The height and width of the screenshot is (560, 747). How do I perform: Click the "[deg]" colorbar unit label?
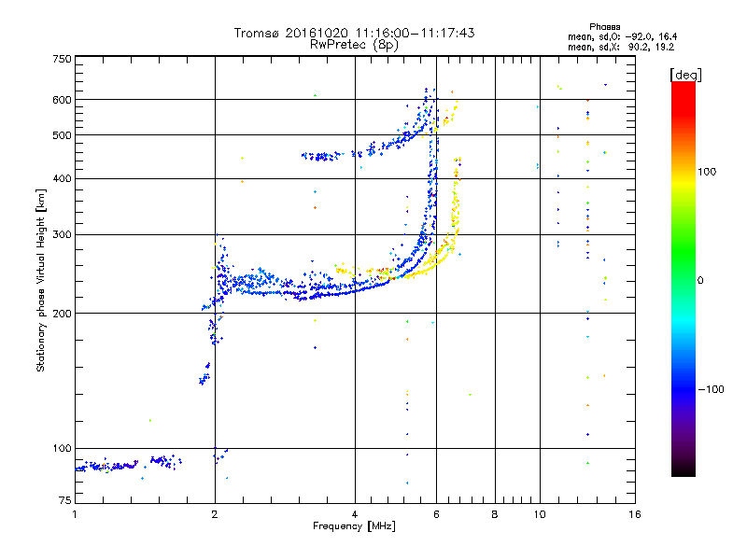tap(685, 75)
